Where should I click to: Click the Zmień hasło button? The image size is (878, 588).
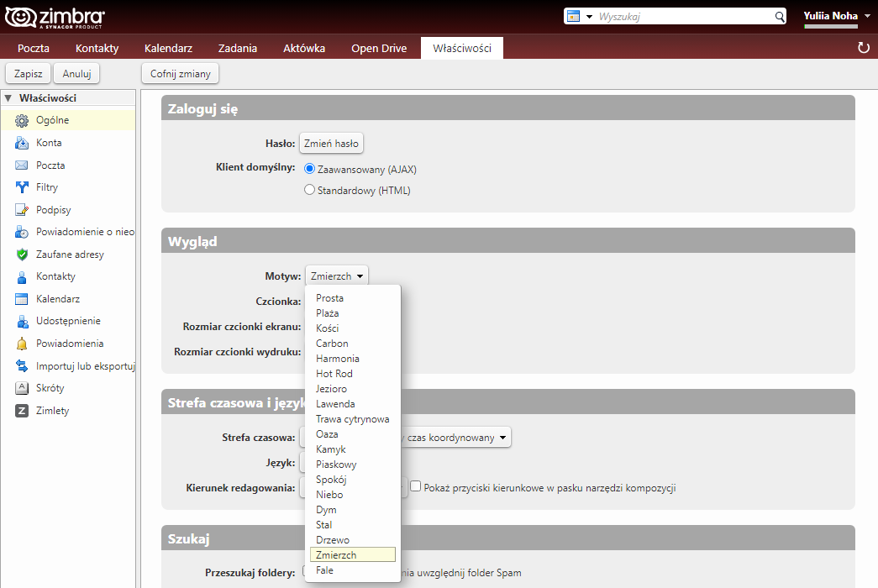coord(331,144)
